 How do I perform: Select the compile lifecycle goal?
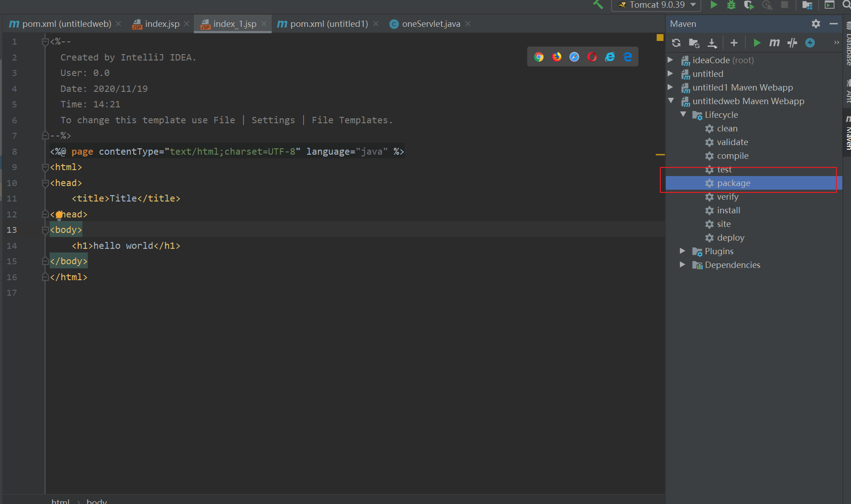tap(733, 156)
